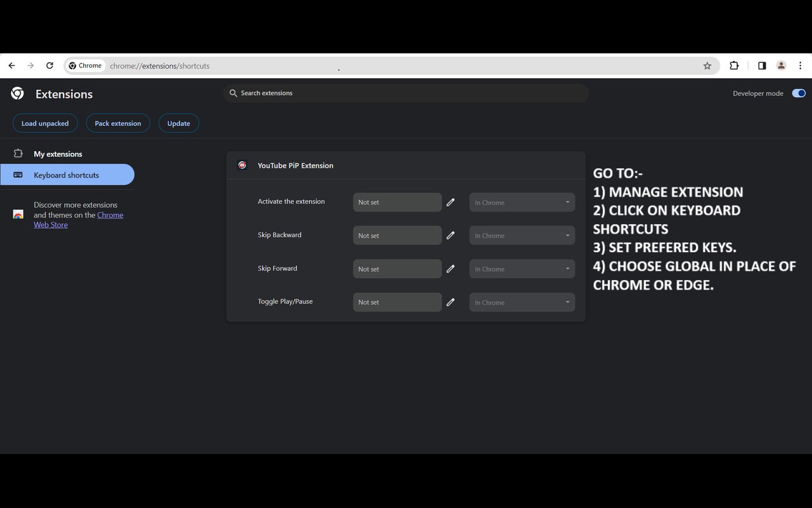Click Not set field for Skip Forward

tap(397, 269)
